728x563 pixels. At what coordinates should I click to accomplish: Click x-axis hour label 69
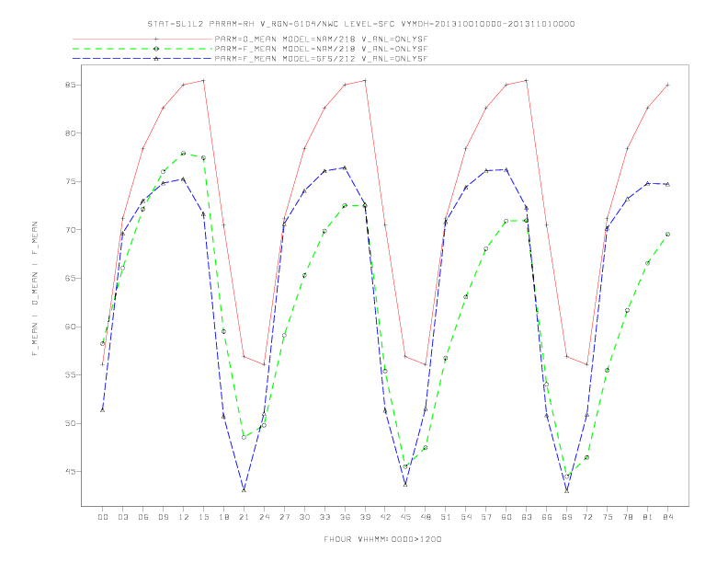tap(567, 517)
